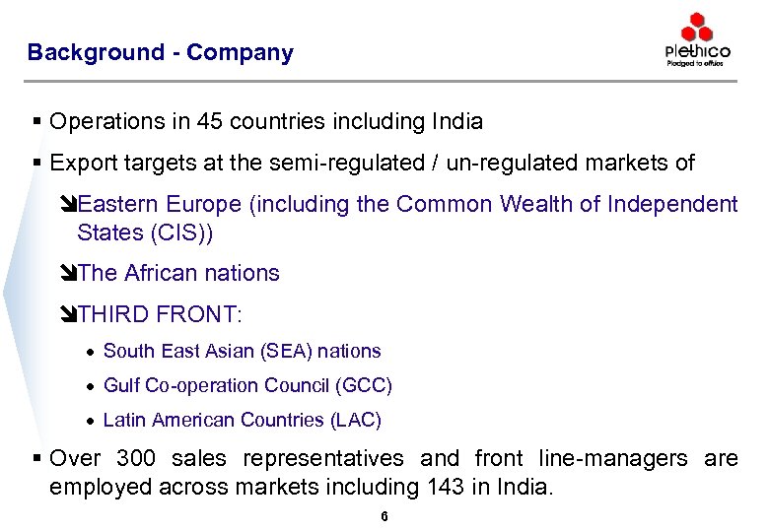Image resolution: width=769 pixels, height=532 pixels.
Task: Click the red hexagon Plethico logo
Action: tap(697, 29)
